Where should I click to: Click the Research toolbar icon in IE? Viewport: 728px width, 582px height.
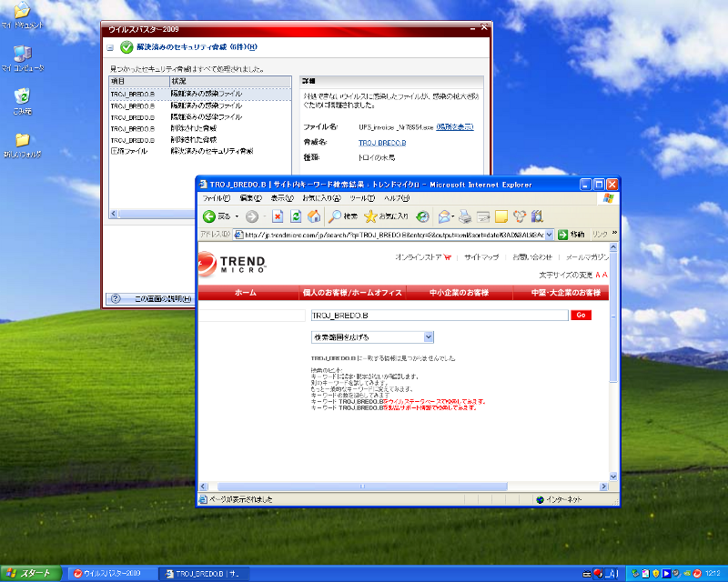(537, 216)
